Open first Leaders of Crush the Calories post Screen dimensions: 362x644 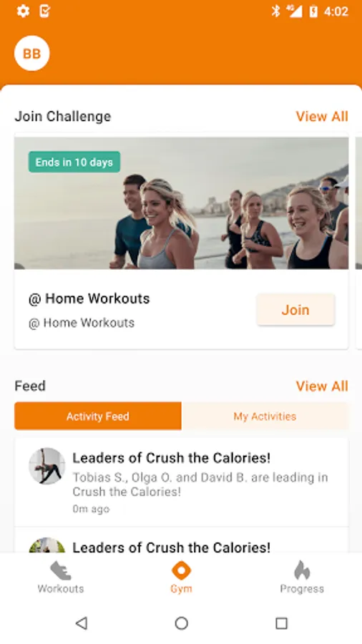pos(182,482)
